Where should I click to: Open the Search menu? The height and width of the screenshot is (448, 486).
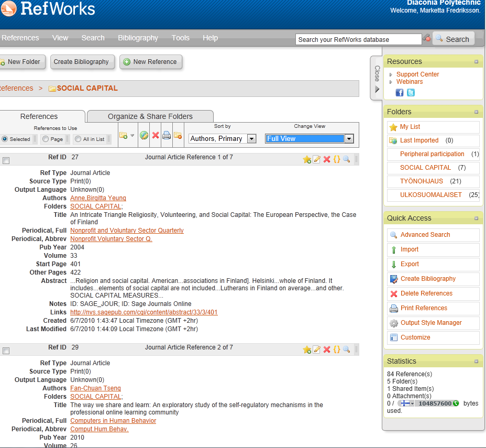pos(93,38)
